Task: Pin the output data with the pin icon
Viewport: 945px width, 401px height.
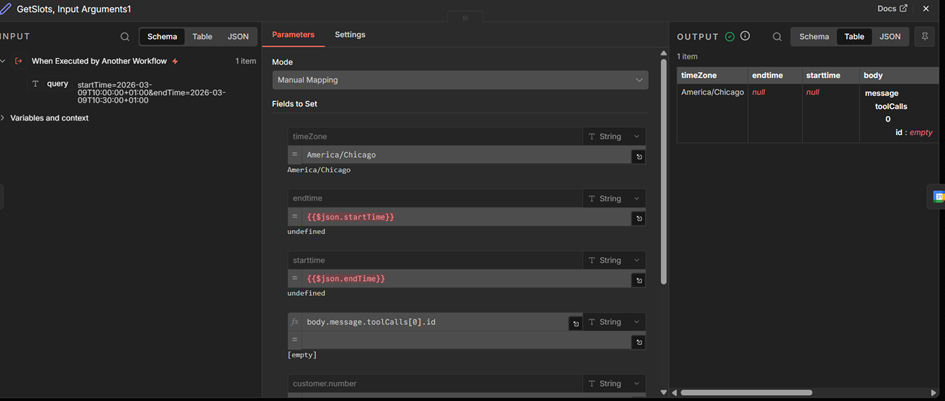Action: [x=924, y=37]
